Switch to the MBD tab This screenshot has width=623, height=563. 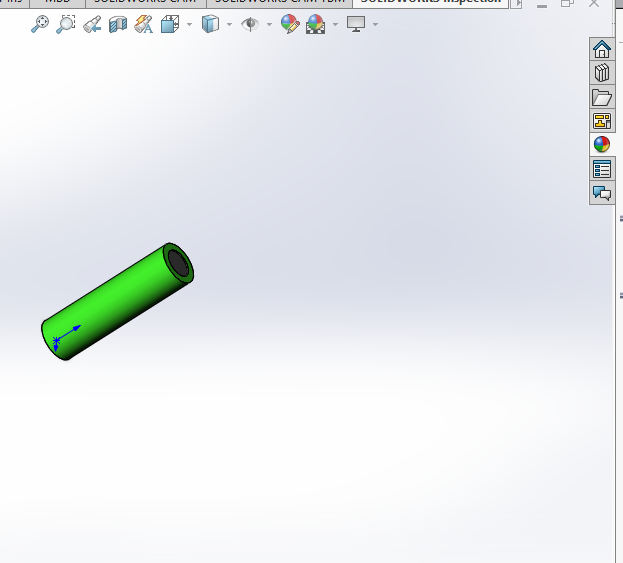(x=58, y=2)
